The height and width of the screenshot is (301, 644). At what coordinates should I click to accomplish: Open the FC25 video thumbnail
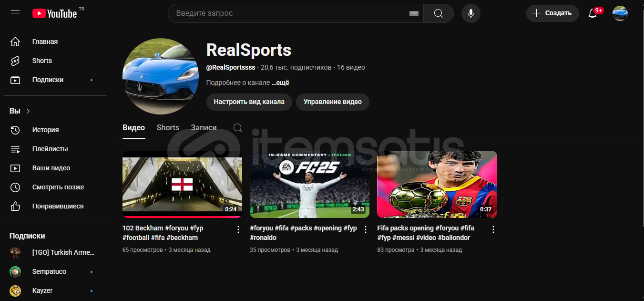pyautogui.click(x=309, y=184)
